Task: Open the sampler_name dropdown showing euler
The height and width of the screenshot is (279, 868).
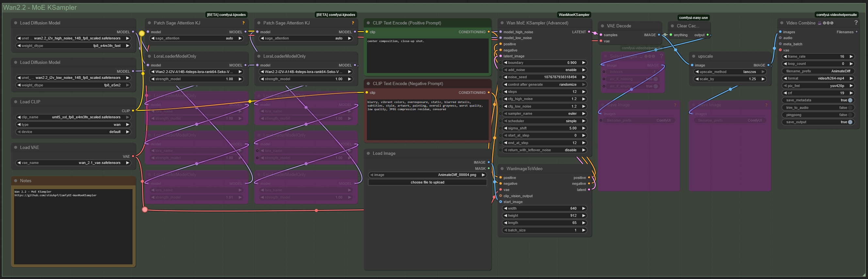Action: 544,114
